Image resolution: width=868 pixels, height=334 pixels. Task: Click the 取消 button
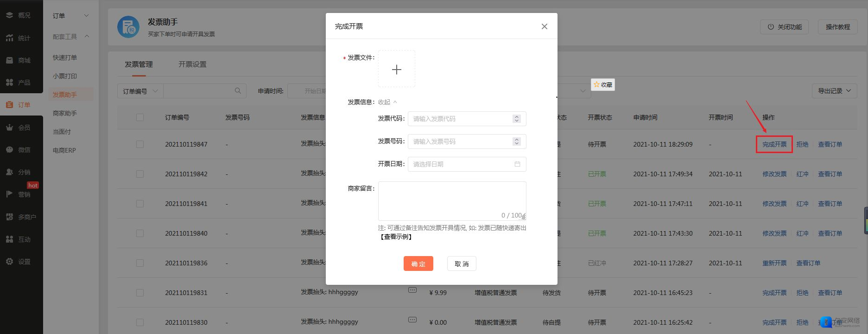coord(461,263)
